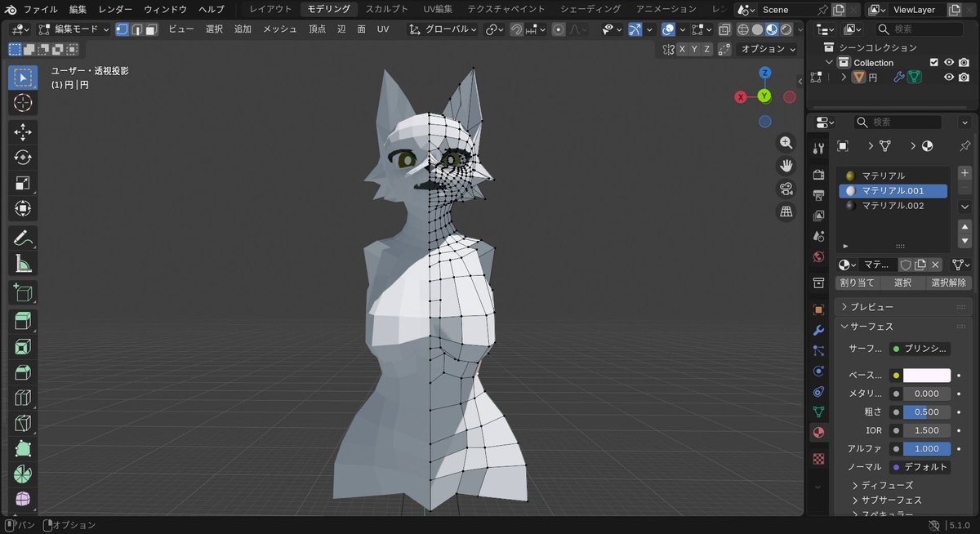Switch to face select mode

click(151, 29)
